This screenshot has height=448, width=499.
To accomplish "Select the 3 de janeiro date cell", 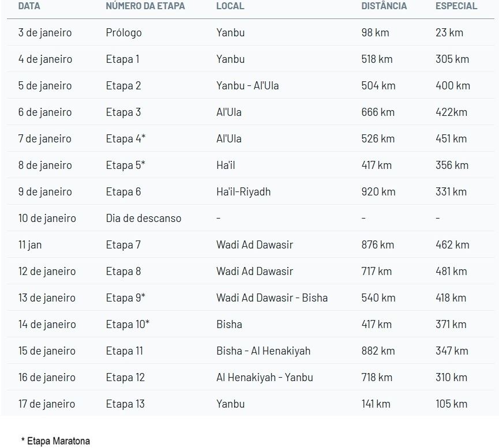I will [45, 33].
